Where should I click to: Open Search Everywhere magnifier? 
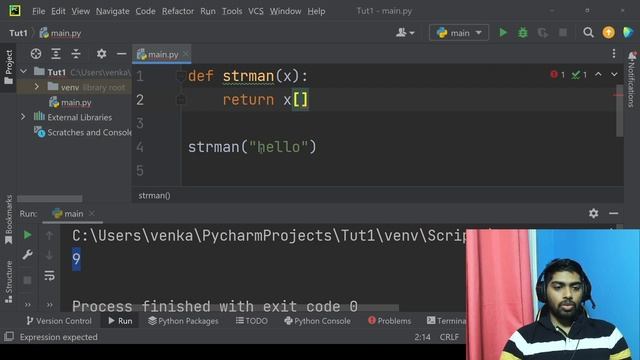(x=588, y=33)
